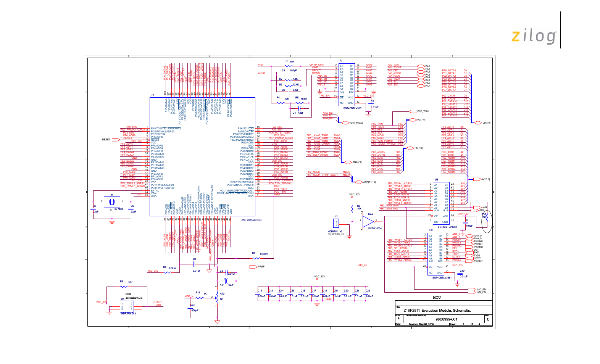Select the U4A inverter triangle symbol
The image size is (600, 364).
pos(368,221)
